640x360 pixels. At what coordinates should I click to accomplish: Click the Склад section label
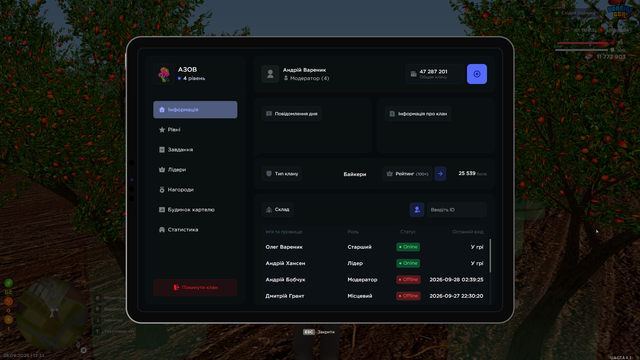coord(278,210)
